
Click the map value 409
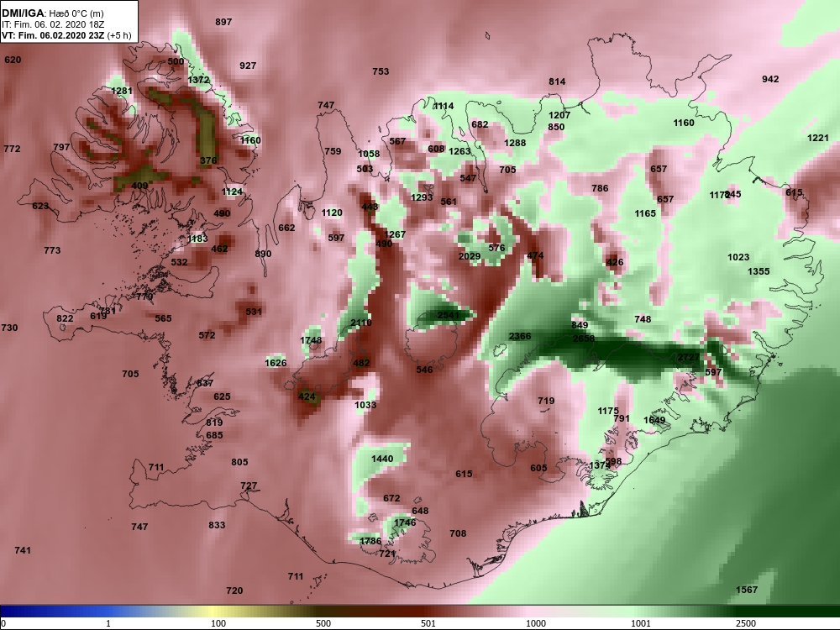[139, 186]
